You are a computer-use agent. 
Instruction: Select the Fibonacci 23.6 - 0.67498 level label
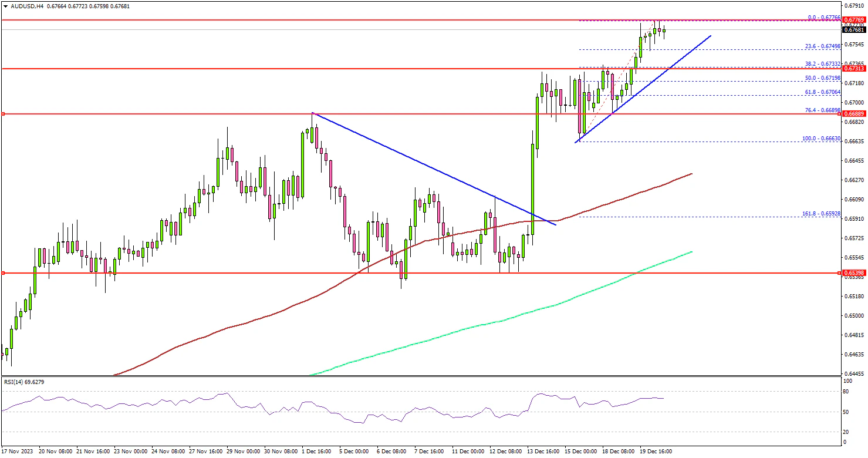pos(823,46)
